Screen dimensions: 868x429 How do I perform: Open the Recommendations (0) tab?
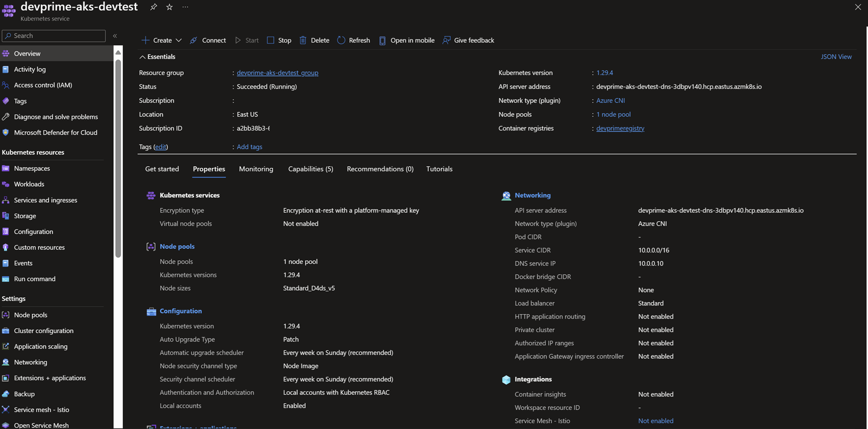(x=380, y=169)
